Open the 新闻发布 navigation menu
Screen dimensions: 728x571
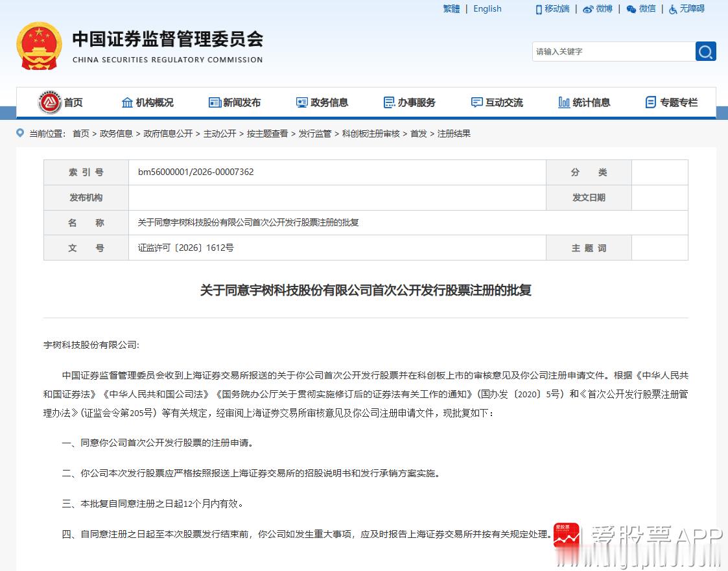click(242, 102)
